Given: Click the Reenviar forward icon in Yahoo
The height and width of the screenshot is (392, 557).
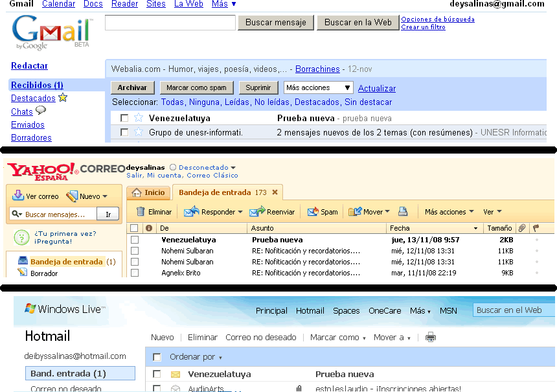Looking at the screenshot, I should (257, 211).
